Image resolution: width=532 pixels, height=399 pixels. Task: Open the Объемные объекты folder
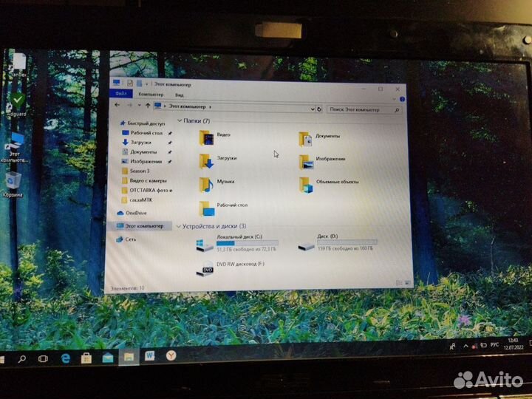[328, 185]
